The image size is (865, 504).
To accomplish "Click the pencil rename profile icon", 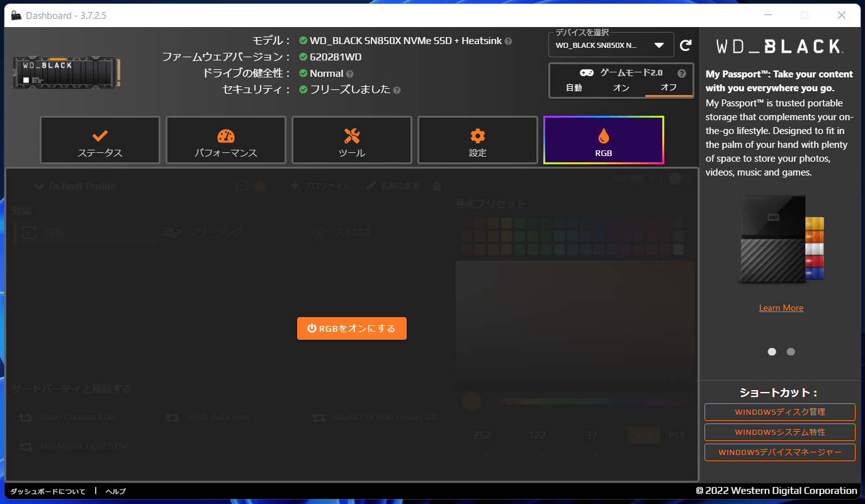I will [x=371, y=186].
